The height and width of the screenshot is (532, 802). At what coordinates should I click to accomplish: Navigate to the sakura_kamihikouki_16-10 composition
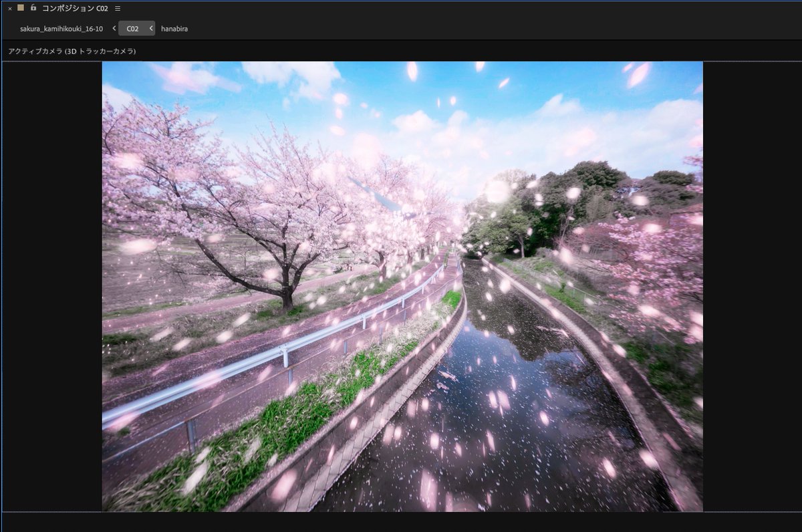(x=61, y=29)
